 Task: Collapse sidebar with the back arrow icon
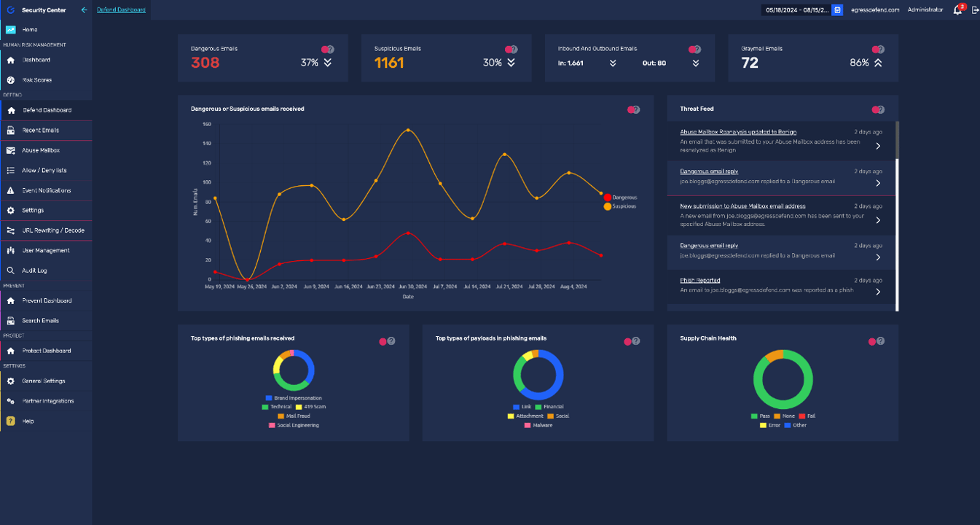[x=84, y=10]
